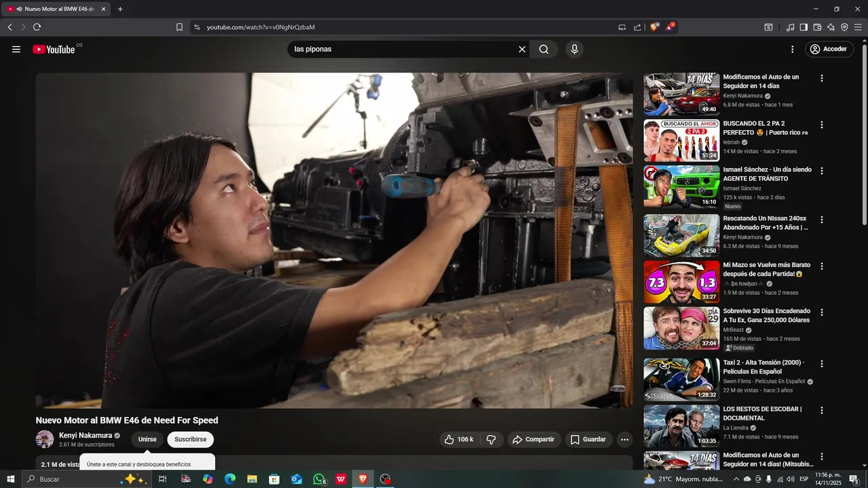Select the 'Nuevo Motor al BMW E46' tab
Screen dimensions: 868x488
57,9
